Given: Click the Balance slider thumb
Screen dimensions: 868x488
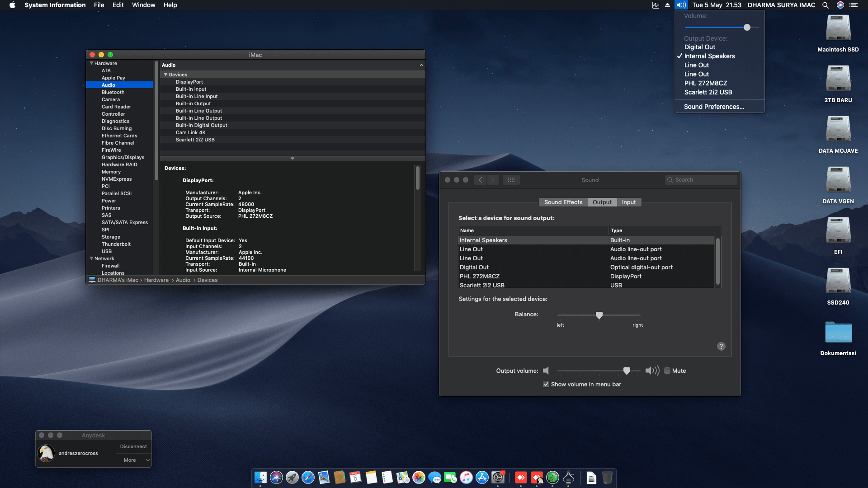Looking at the screenshot, I should (x=599, y=315).
